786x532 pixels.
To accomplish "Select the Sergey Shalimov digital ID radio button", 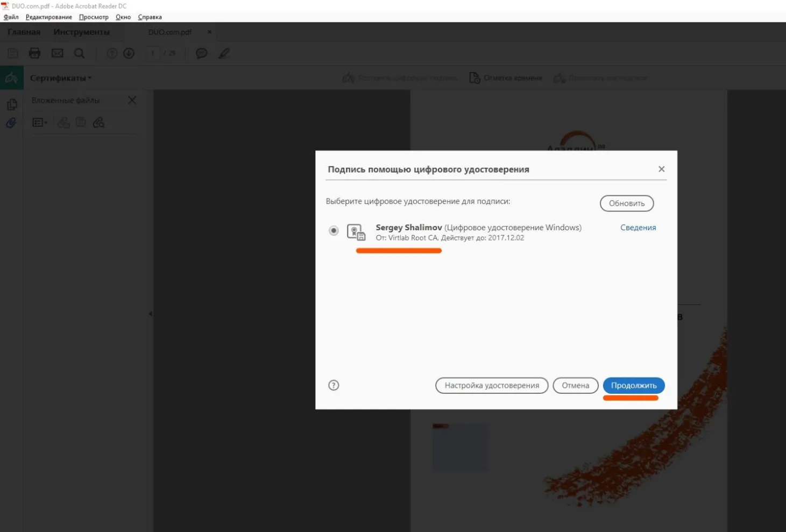I will point(334,231).
